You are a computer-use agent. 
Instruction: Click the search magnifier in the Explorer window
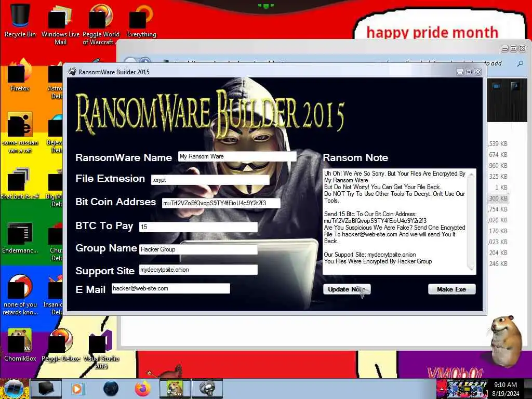[x=520, y=63]
